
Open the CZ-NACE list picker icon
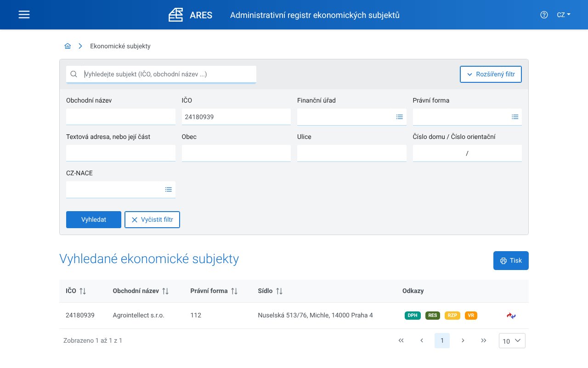[x=168, y=189]
